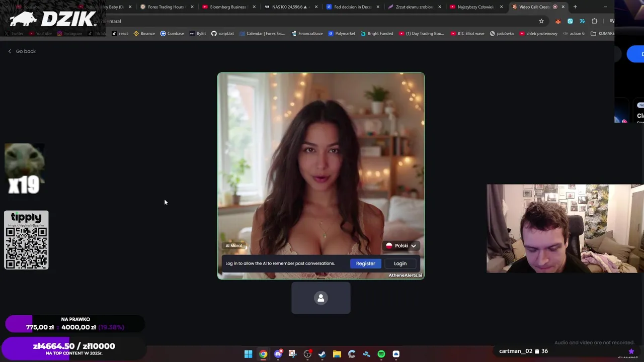
Task: Open Snipping Tool from the taskbar
Action: pyautogui.click(x=292, y=354)
